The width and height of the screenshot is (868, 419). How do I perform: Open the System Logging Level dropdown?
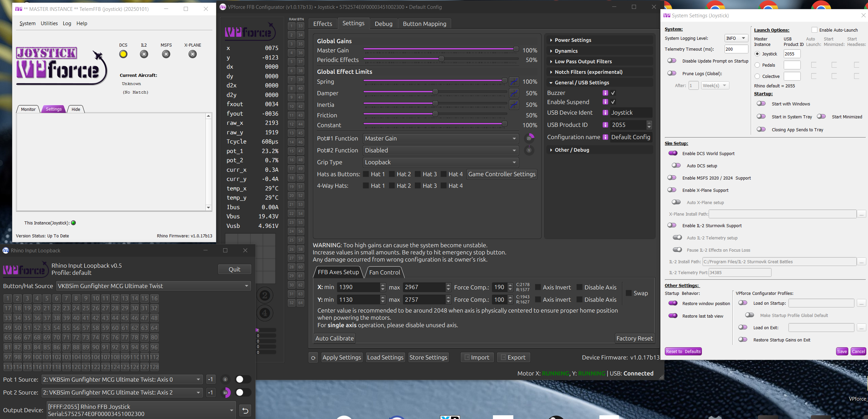(736, 38)
